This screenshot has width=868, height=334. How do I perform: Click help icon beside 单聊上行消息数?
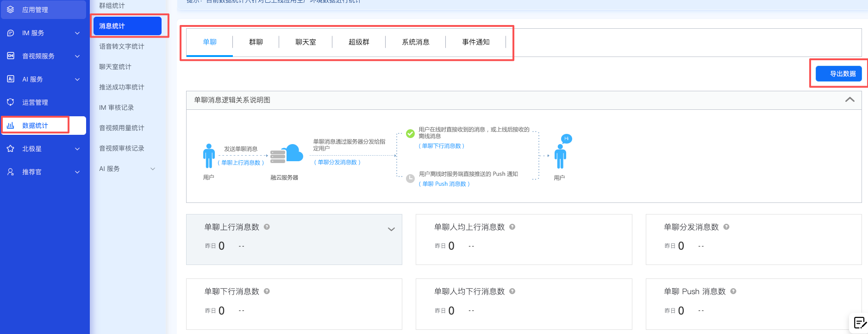click(x=267, y=227)
